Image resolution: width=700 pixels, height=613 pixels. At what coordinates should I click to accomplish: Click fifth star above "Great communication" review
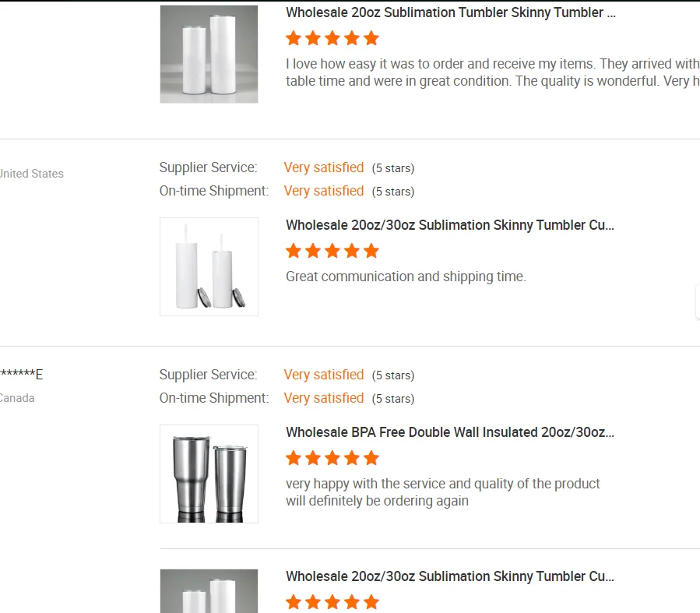tap(371, 251)
